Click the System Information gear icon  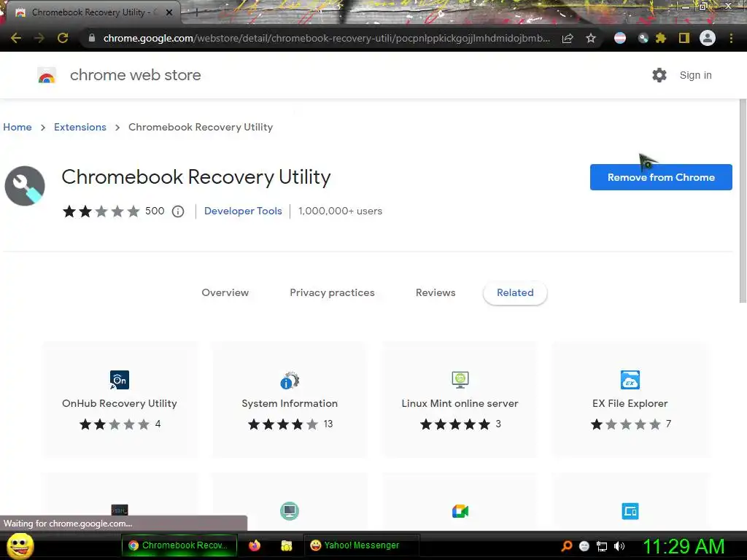click(290, 380)
